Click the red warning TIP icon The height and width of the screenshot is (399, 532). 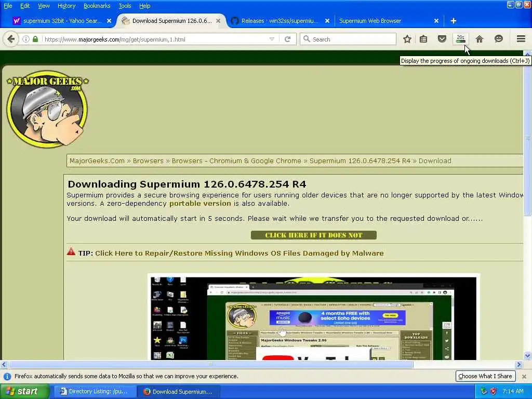coord(71,252)
